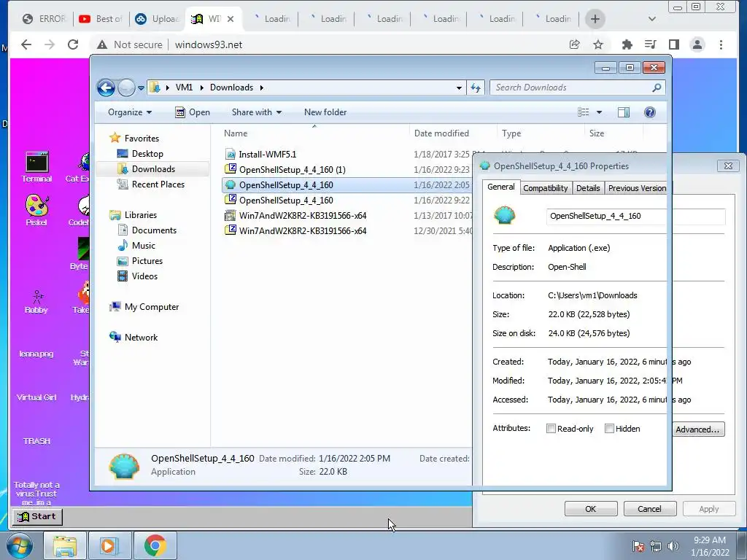Go back in Explorer navigation
Image resolution: width=747 pixels, height=560 pixels.
pos(106,87)
